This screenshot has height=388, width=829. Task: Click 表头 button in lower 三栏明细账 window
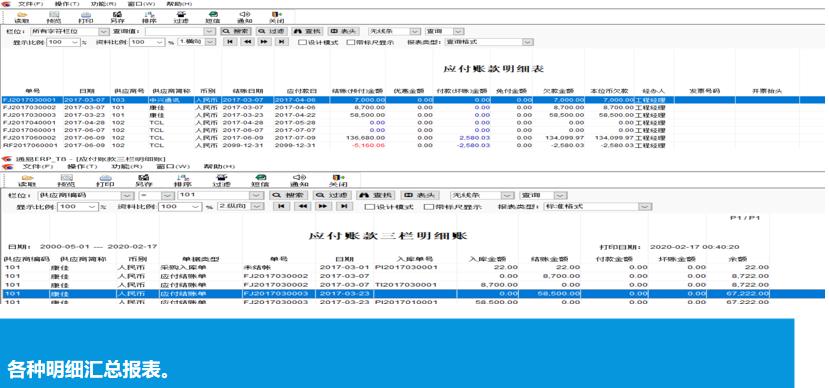click(x=420, y=195)
